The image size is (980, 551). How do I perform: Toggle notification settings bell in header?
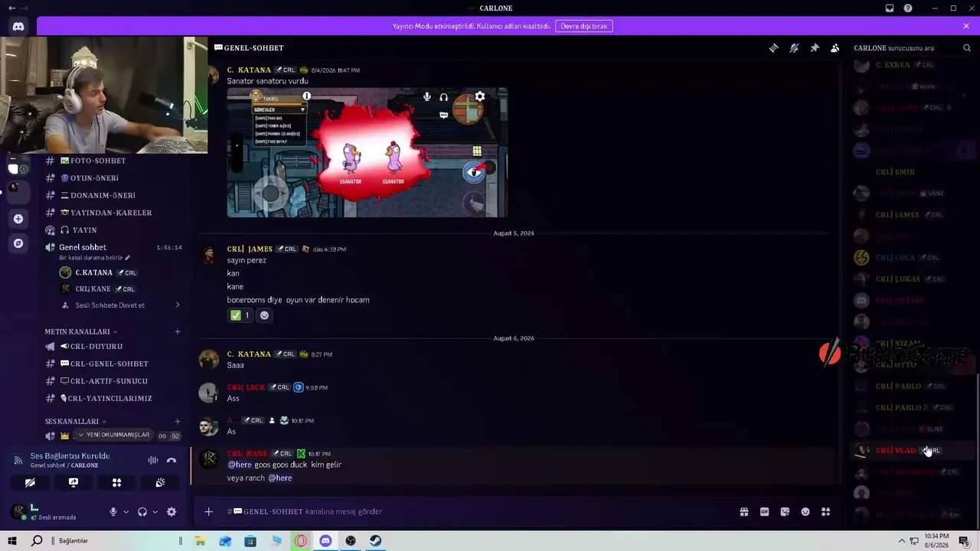[794, 47]
